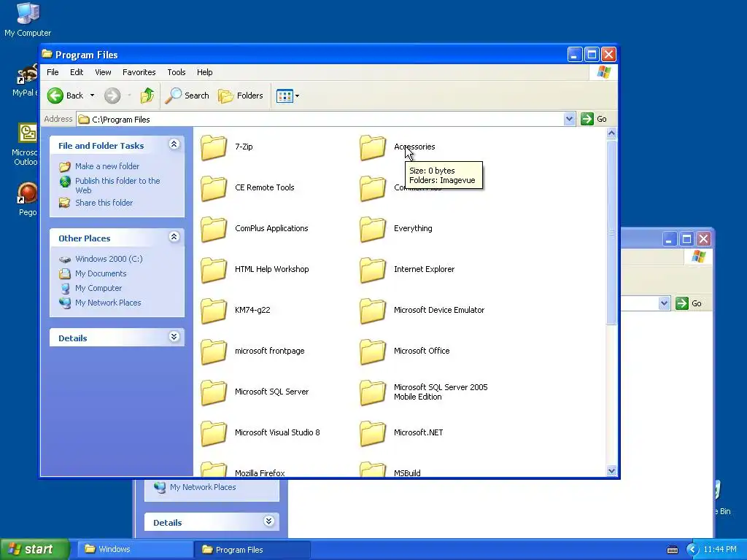This screenshot has height=560, width=747.
Task: Open Search from the toolbar
Action: (x=187, y=96)
